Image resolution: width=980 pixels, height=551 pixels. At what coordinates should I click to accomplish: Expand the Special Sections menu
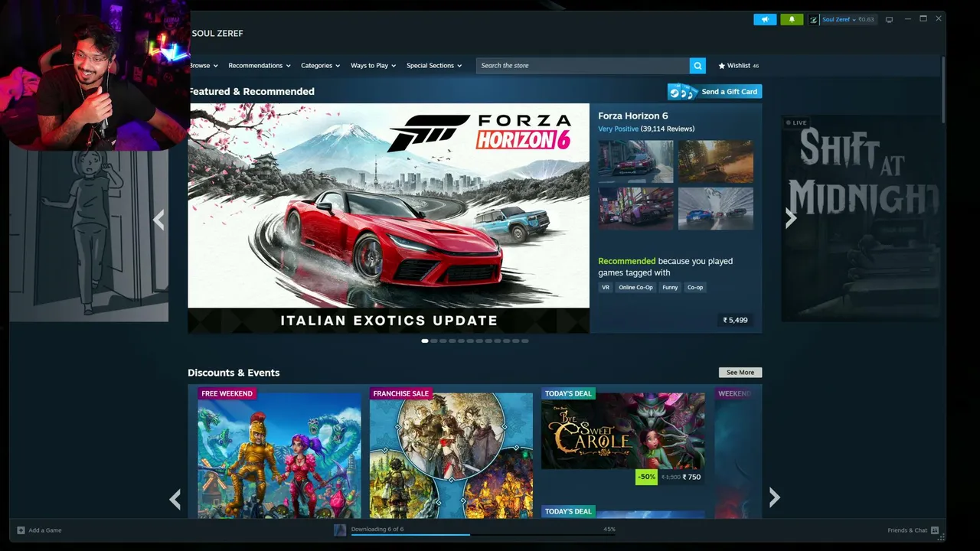(x=434, y=66)
